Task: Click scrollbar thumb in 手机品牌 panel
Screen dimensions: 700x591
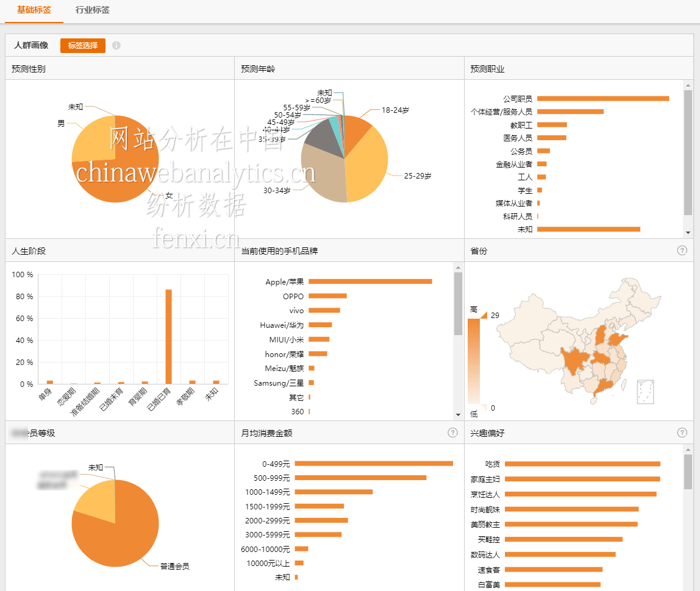Action: coord(459,303)
